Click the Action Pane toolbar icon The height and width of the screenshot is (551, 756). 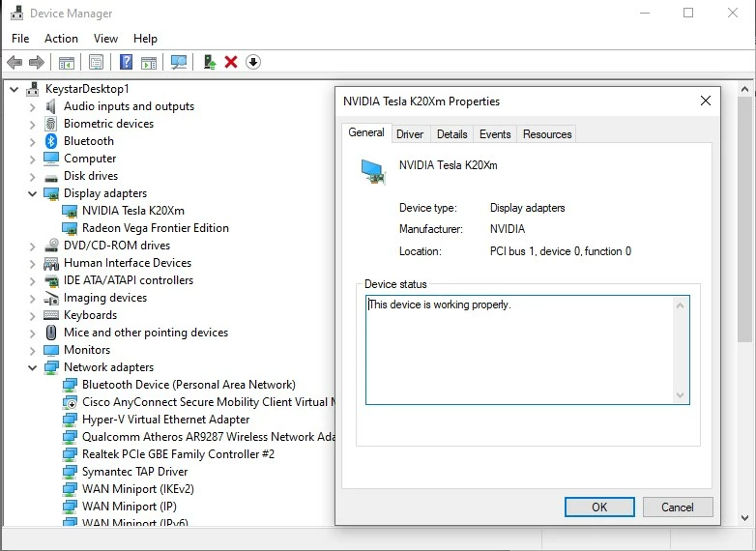point(149,62)
